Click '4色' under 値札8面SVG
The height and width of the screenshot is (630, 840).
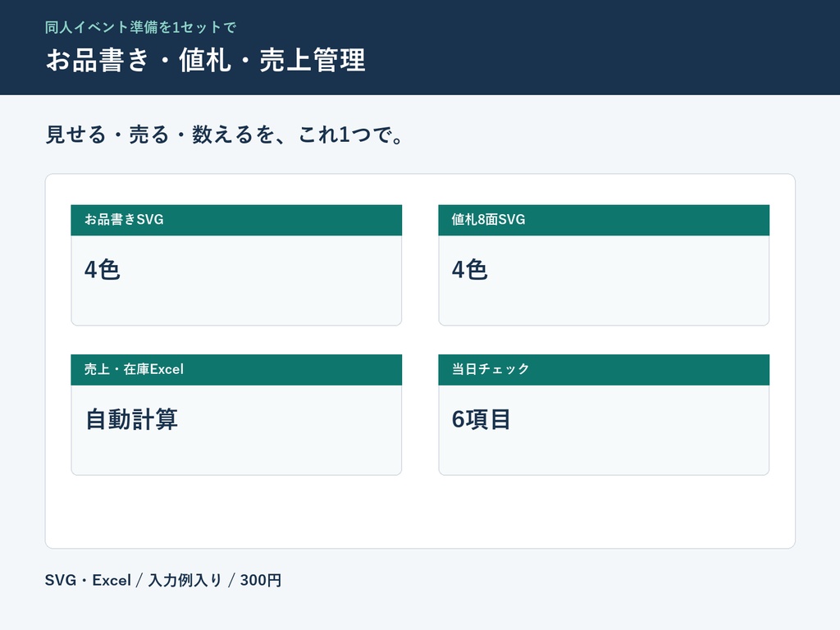point(470,269)
